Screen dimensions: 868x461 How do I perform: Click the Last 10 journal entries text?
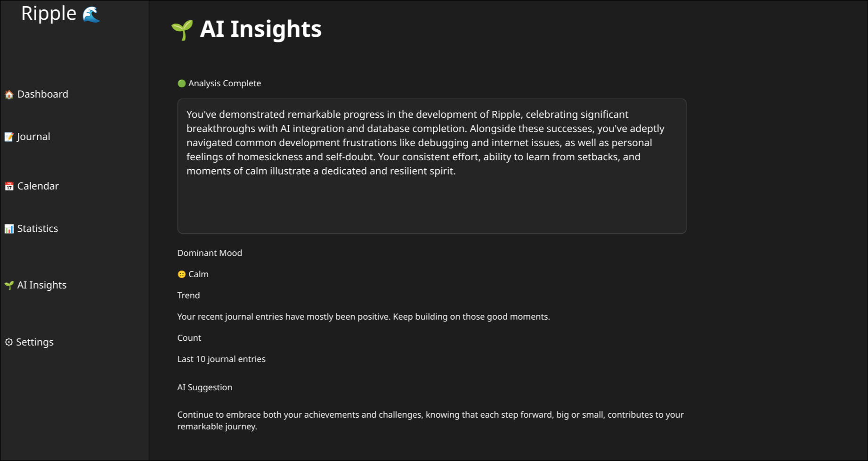tap(221, 359)
